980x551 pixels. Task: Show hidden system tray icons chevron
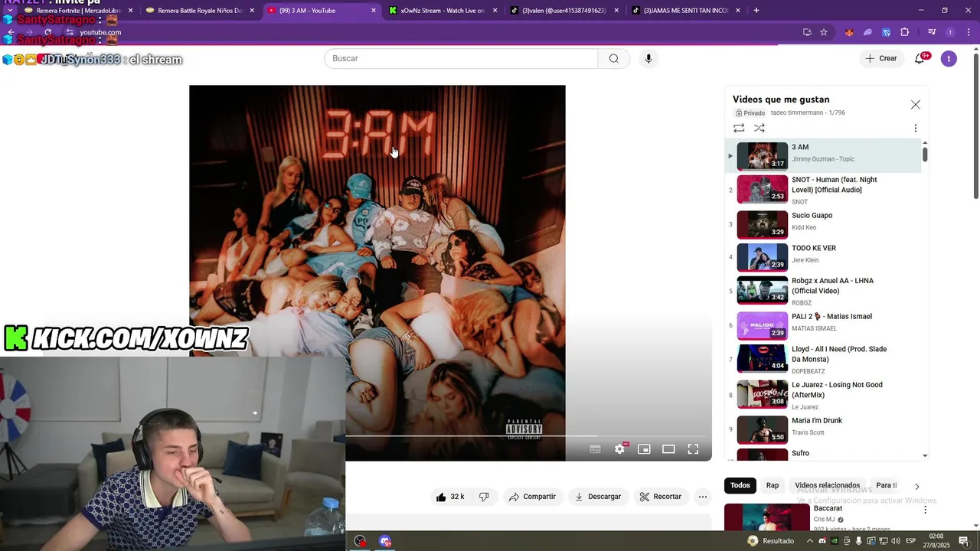(x=810, y=541)
